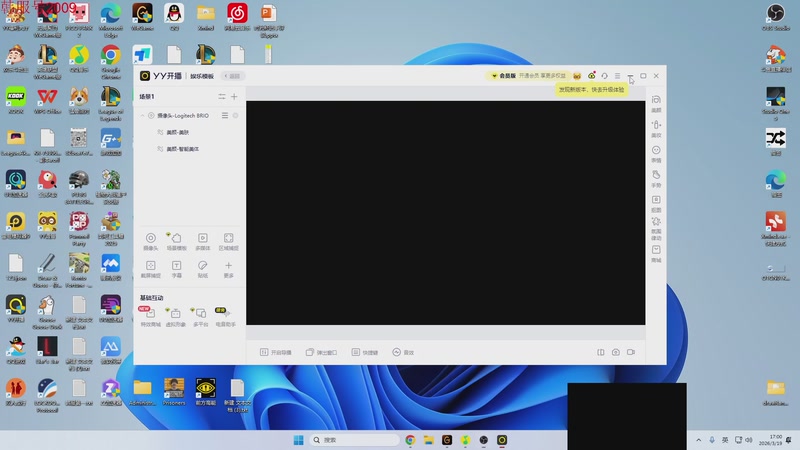Open 电音助手 auto-tune assistant
The height and width of the screenshot is (450, 800).
click(x=226, y=316)
